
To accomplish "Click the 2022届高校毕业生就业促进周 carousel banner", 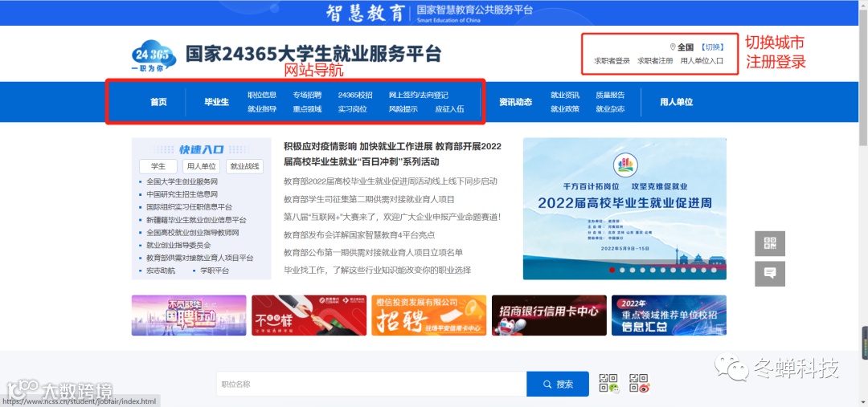I will pyautogui.click(x=624, y=209).
